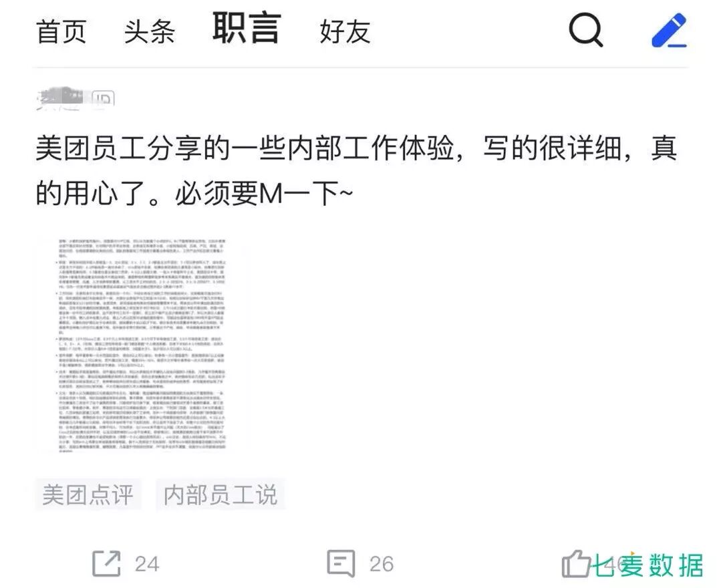Tap the second line of post text

194,194
